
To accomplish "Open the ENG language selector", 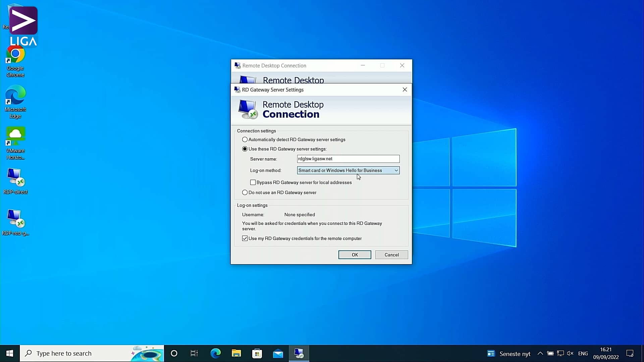I will click(x=583, y=353).
